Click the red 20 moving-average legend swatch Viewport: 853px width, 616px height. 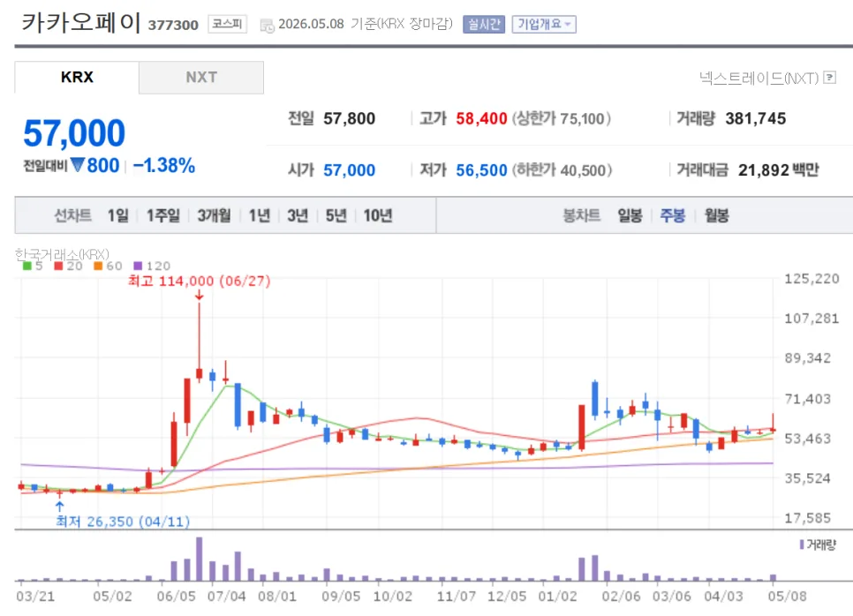pos(59,266)
